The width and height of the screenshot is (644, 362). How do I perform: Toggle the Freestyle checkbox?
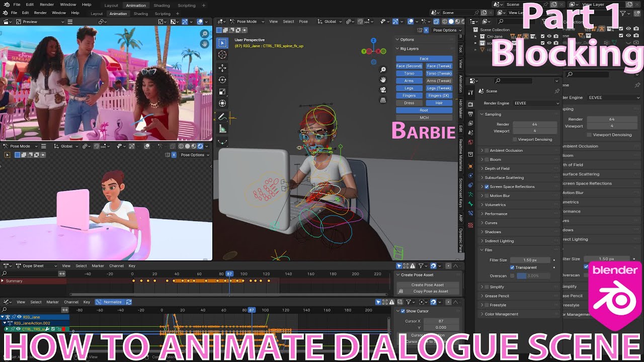(487, 305)
